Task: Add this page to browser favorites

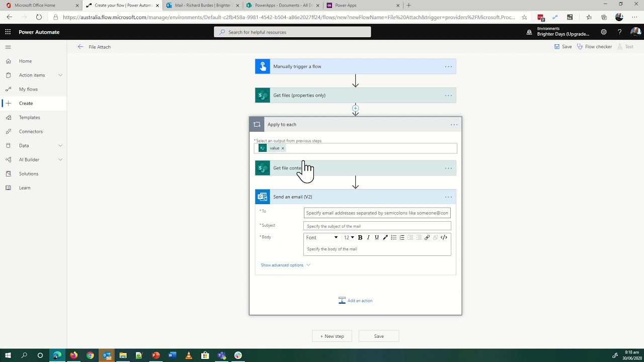Action: (x=524, y=17)
